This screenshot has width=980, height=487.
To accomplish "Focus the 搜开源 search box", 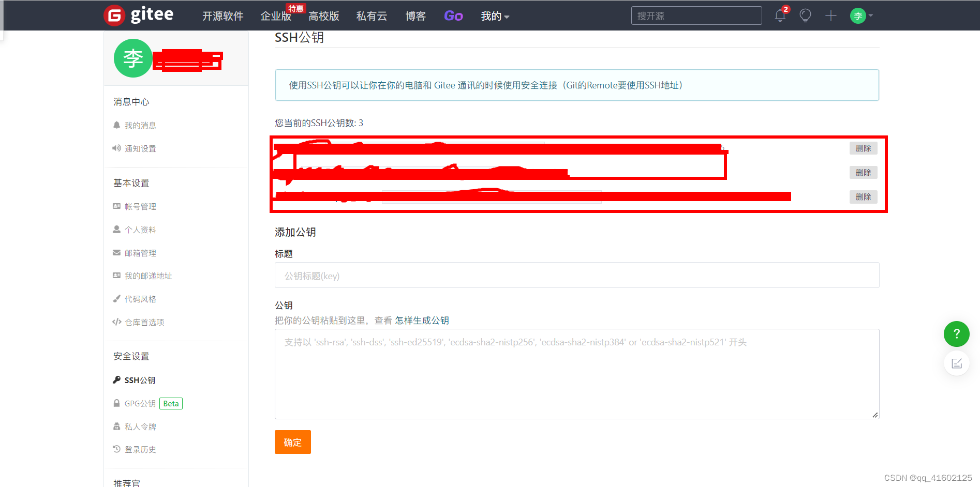I will click(x=696, y=16).
